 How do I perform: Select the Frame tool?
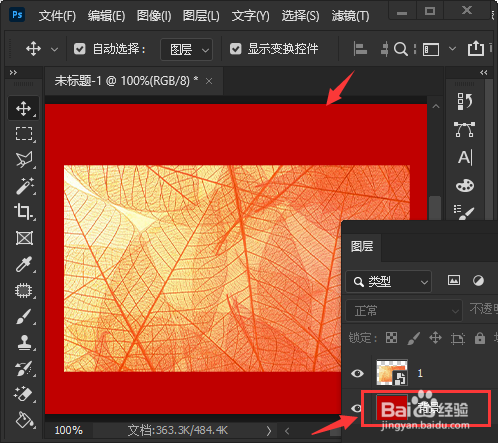[24, 238]
